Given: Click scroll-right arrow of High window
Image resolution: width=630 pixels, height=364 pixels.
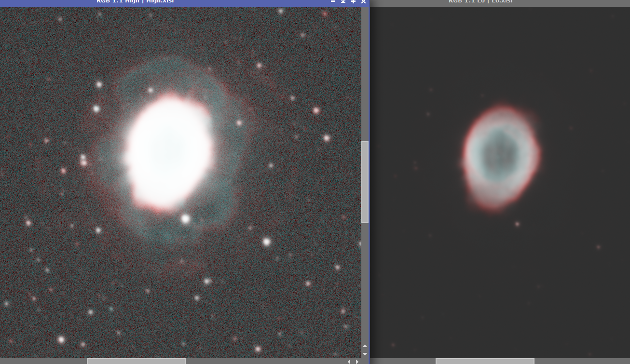Looking at the screenshot, I should [357, 361].
